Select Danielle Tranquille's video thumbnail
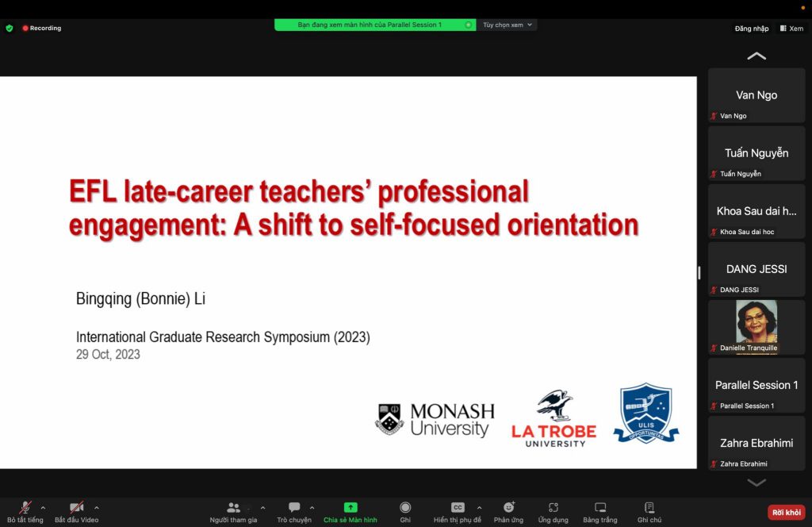The width and height of the screenshot is (812, 527). point(756,326)
